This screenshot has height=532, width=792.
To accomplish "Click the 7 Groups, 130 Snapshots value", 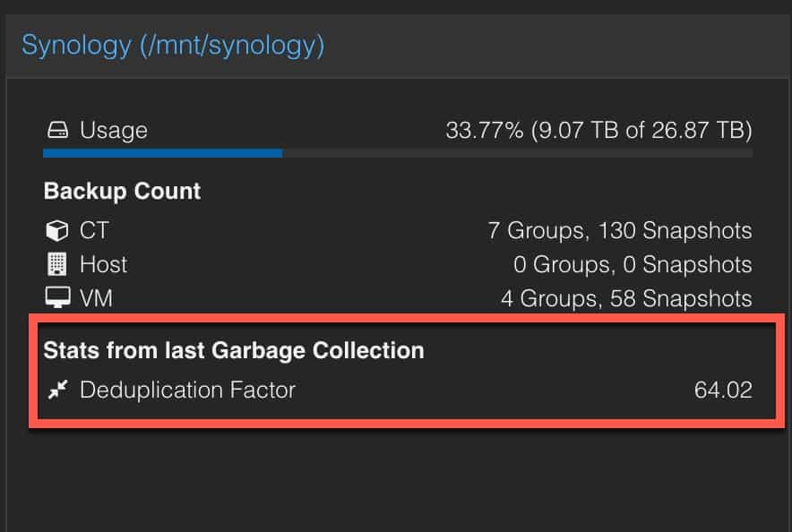I will [x=620, y=231].
